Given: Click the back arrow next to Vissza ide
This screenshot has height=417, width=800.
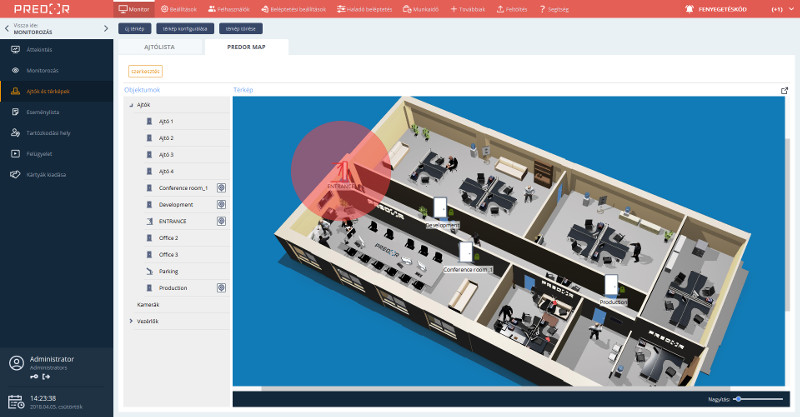Looking at the screenshot, I should pos(7,29).
